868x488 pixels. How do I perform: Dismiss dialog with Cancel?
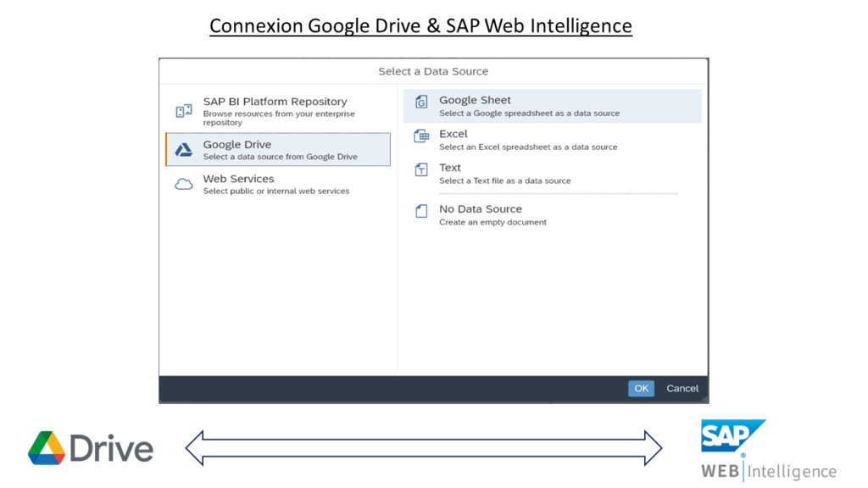click(x=682, y=388)
